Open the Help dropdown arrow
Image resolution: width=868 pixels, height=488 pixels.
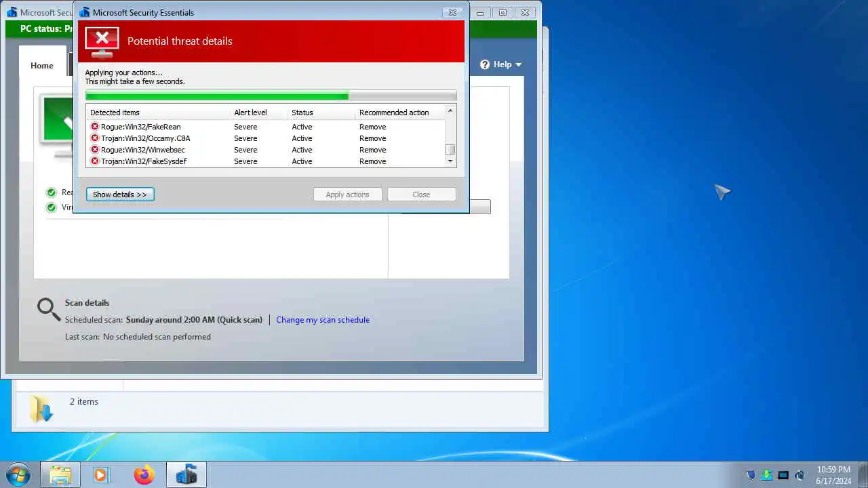coord(519,65)
